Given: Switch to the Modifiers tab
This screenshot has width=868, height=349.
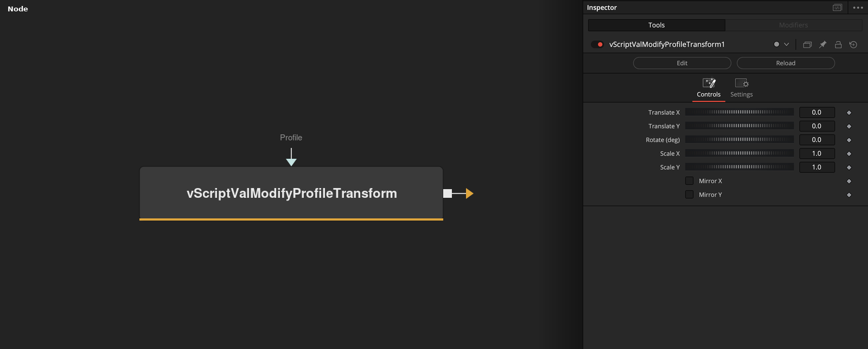Looking at the screenshot, I should coord(794,25).
